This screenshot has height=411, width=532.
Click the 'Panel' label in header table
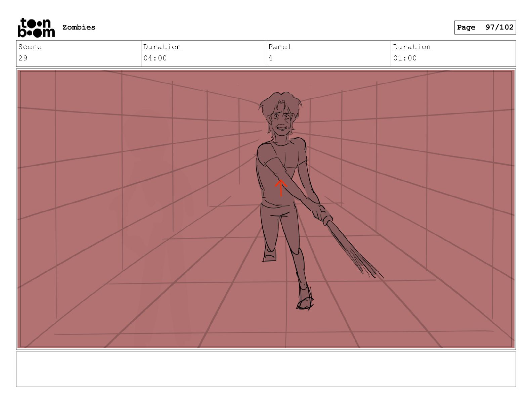[280, 47]
